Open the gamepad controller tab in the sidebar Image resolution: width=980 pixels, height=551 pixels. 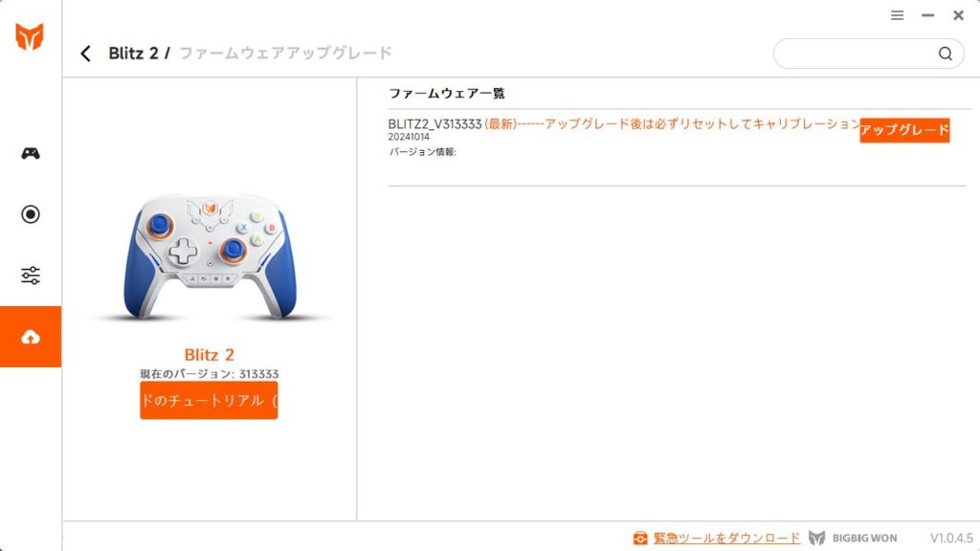point(30,153)
